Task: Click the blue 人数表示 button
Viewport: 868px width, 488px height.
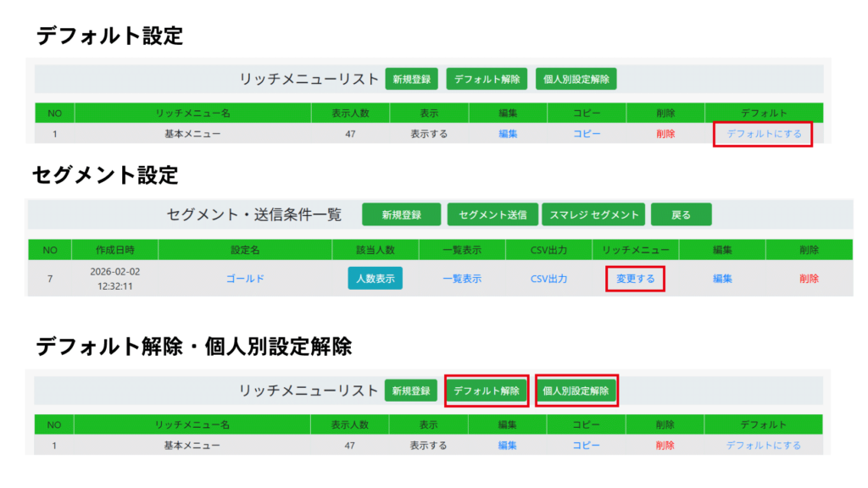Action: pos(375,279)
